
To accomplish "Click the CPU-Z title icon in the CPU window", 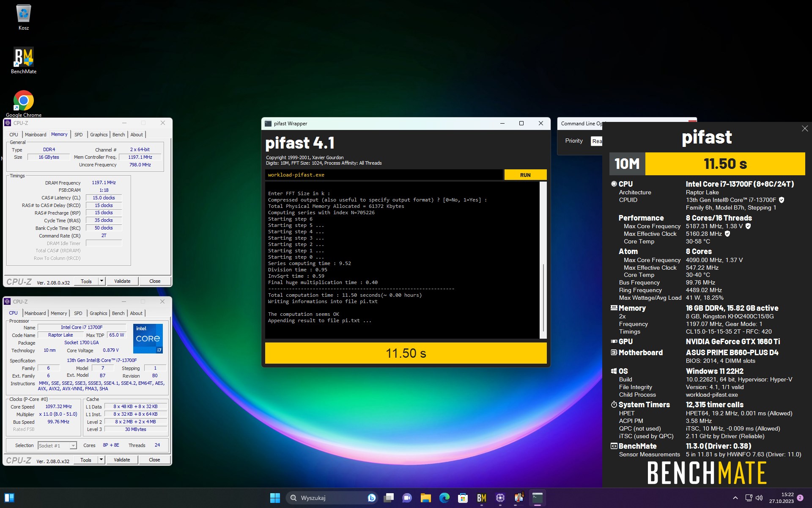I will (x=8, y=302).
